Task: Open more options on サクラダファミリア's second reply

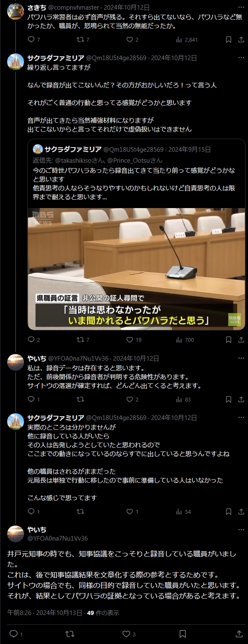Action: [x=241, y=417]
